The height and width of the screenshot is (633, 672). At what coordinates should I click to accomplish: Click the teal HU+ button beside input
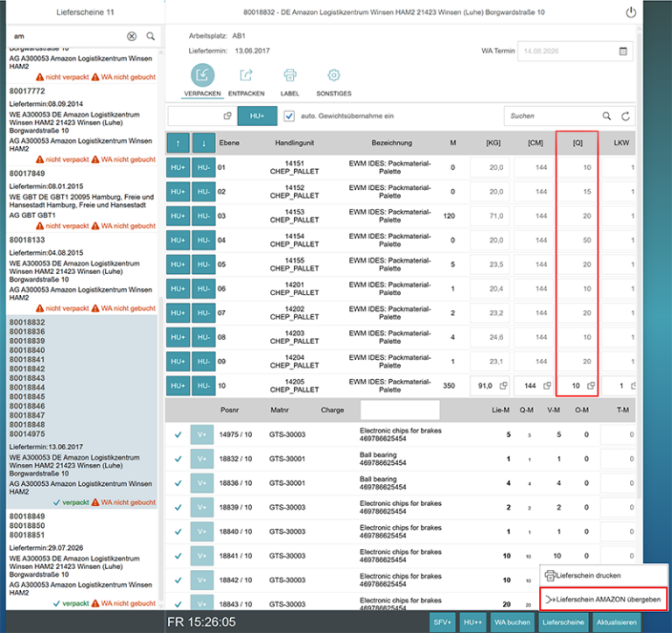(x=257, y=116)
